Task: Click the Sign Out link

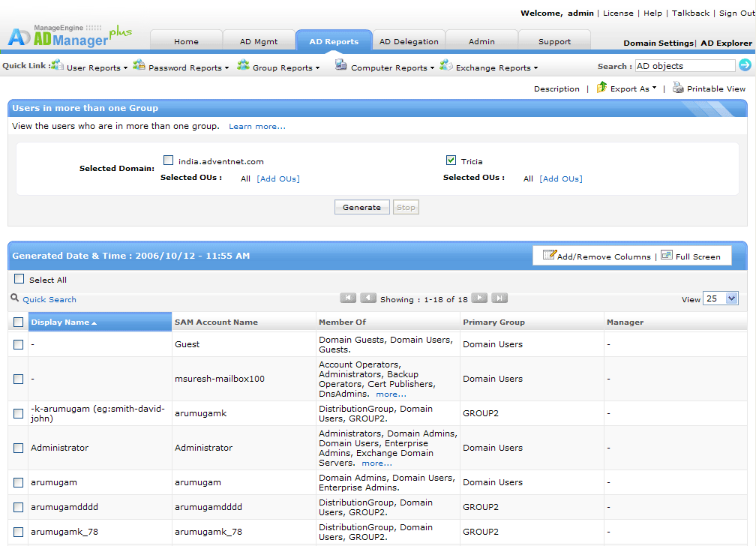Action: coord(737,13)
